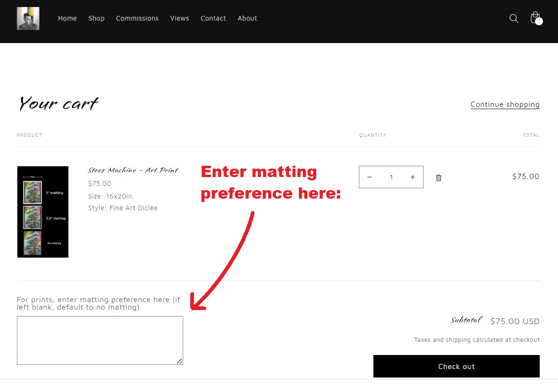This screenshot has height=392, width=558.
Task: Decrease quantity with the minus button
Action: click(x=370, y=177)
